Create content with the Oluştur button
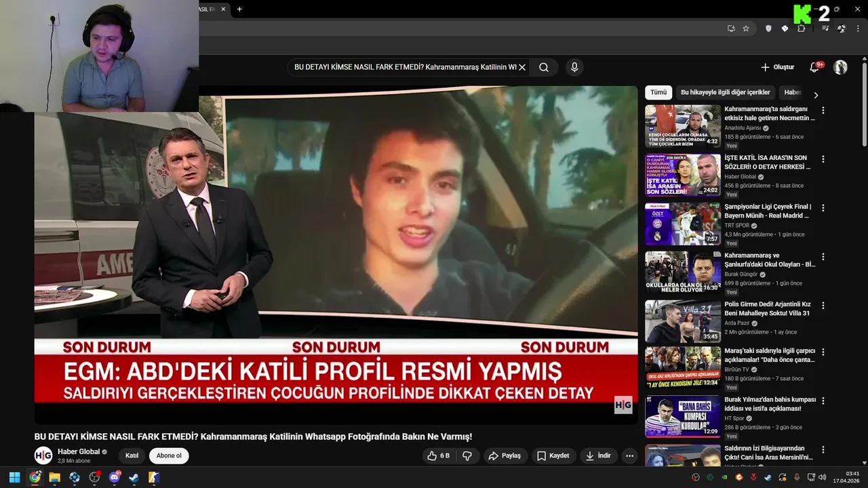This screenshot has width=868, height=488. (777, 67)
